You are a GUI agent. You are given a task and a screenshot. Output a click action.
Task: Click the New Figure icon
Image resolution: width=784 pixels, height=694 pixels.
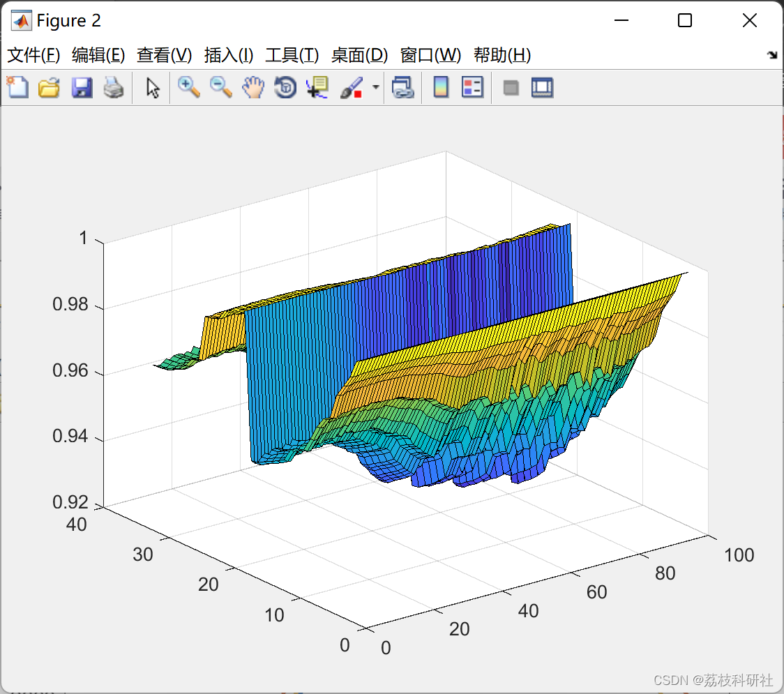17,87
